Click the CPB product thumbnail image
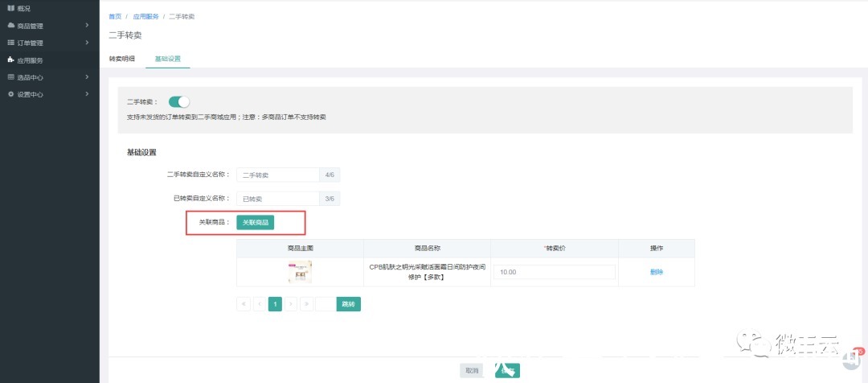This screenshot has height=383, width=868. tap(300, 272)
